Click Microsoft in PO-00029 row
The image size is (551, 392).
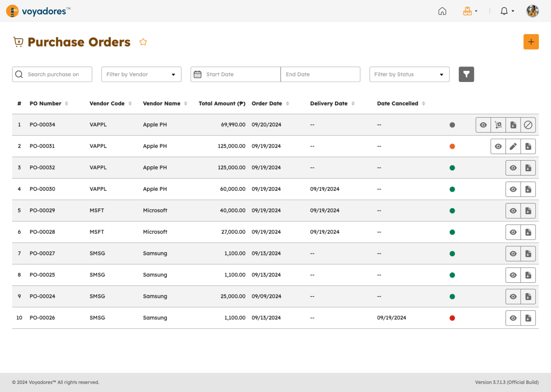155,210
